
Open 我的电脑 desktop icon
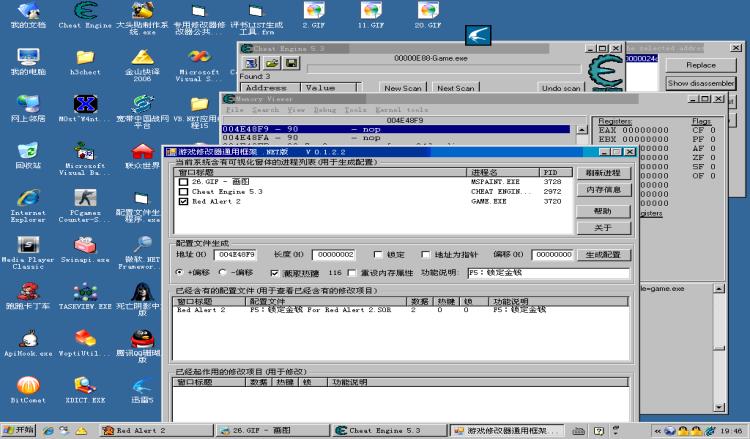pos(28,61)
